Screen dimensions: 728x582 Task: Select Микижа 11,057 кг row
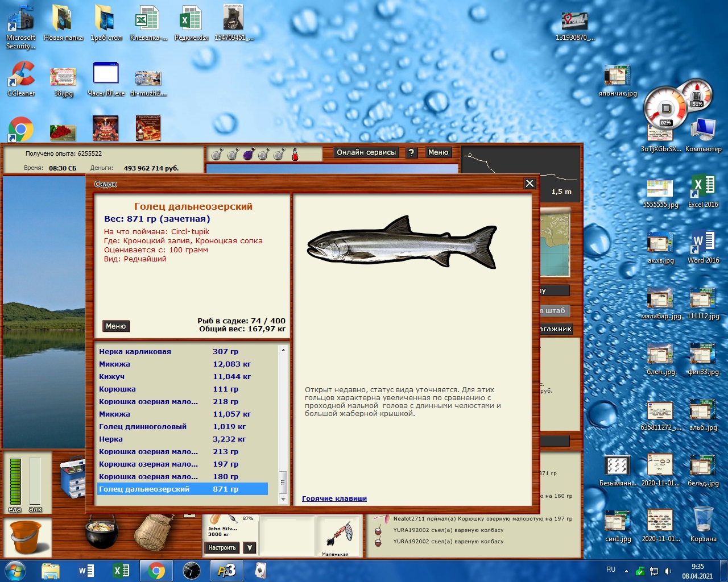click(x=182, y=414)
